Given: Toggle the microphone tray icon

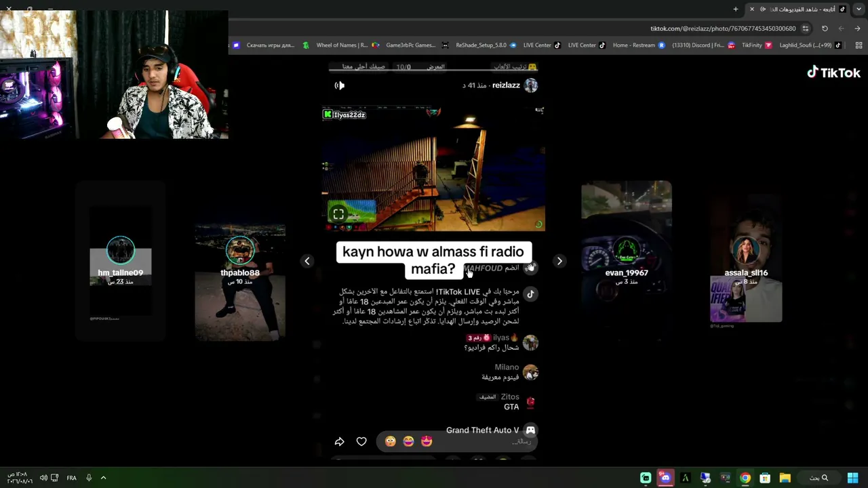Looking at the screenshot, I should [x=89, y=478].
